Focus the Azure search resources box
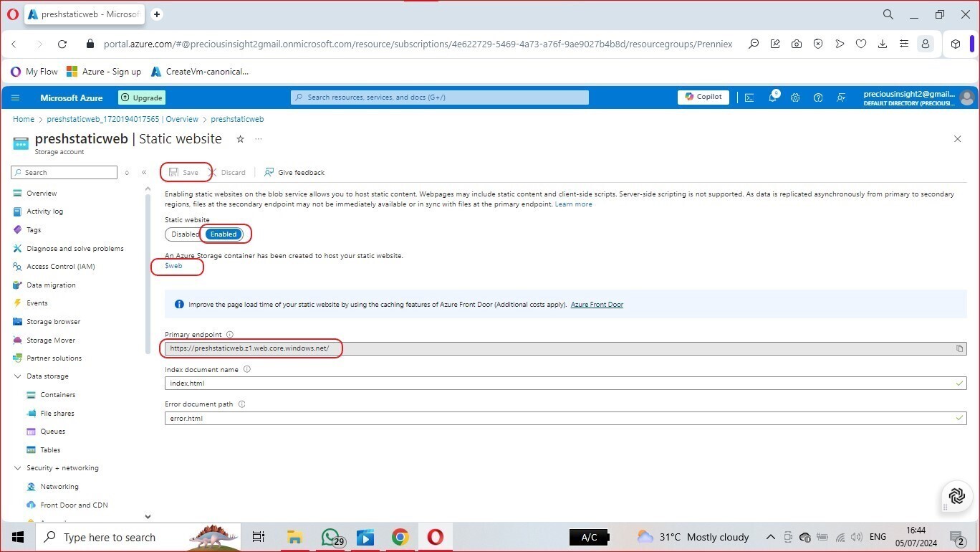 click(440, 97)
